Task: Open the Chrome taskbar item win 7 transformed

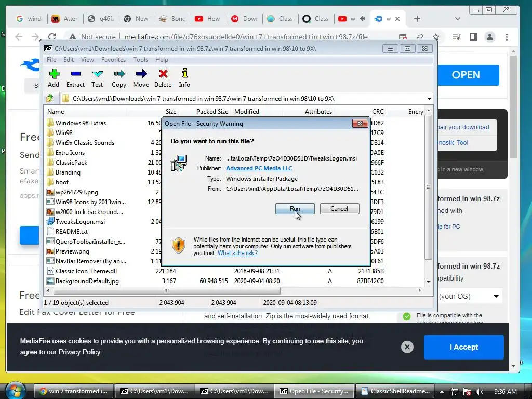Action: [x=74, y=391]
